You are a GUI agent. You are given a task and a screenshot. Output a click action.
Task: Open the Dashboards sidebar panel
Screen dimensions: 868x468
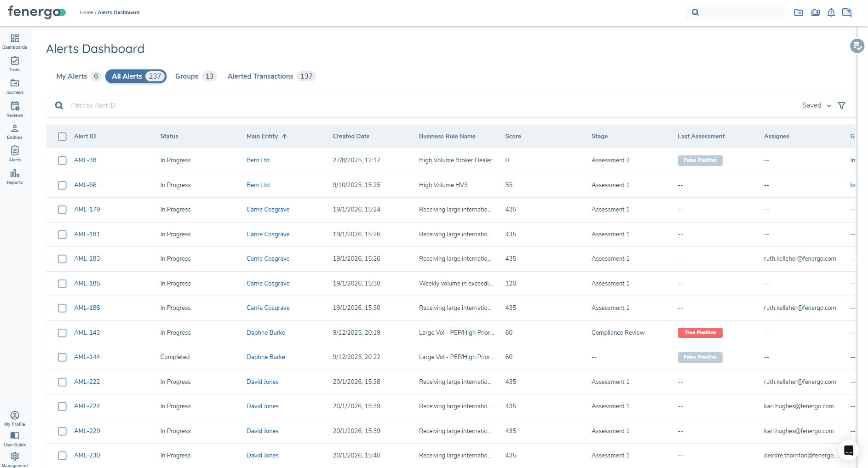tap(14, 41)
